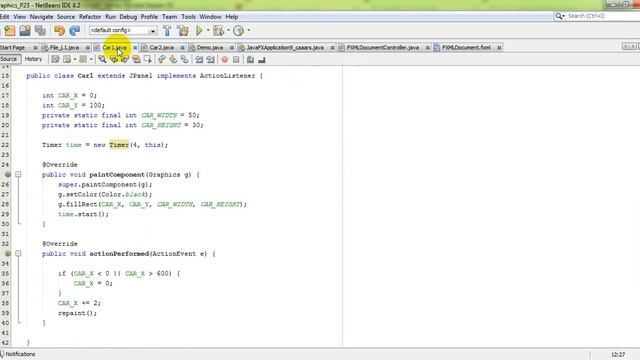Open the Help menu
The width and height of the screenshot is (640, 360).
pyautogui.click(x=232, y=17)
